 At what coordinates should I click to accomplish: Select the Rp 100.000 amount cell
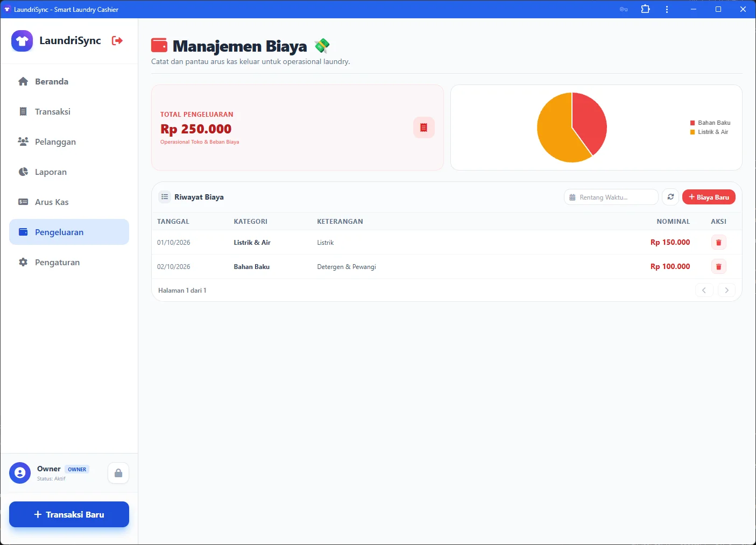[x=670, y=266]
